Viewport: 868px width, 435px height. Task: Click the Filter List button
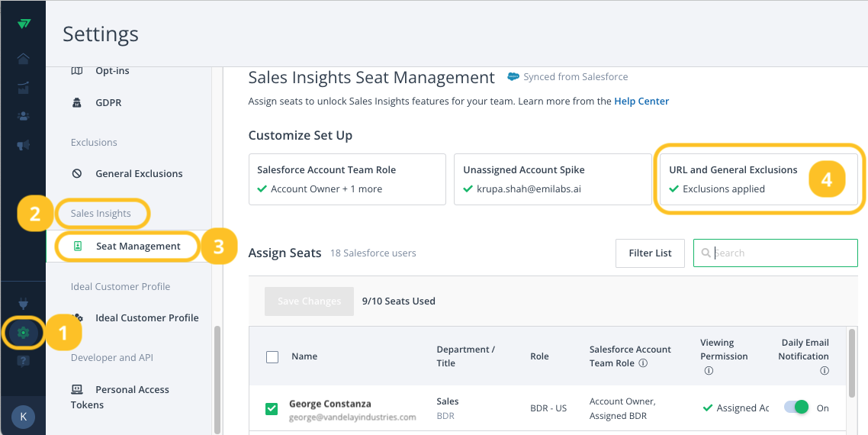point(650,253)
